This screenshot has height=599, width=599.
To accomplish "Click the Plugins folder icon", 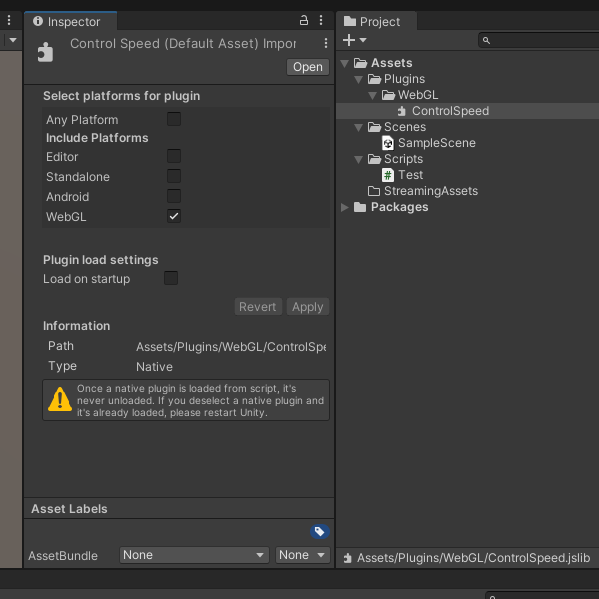I will (374, 79).
